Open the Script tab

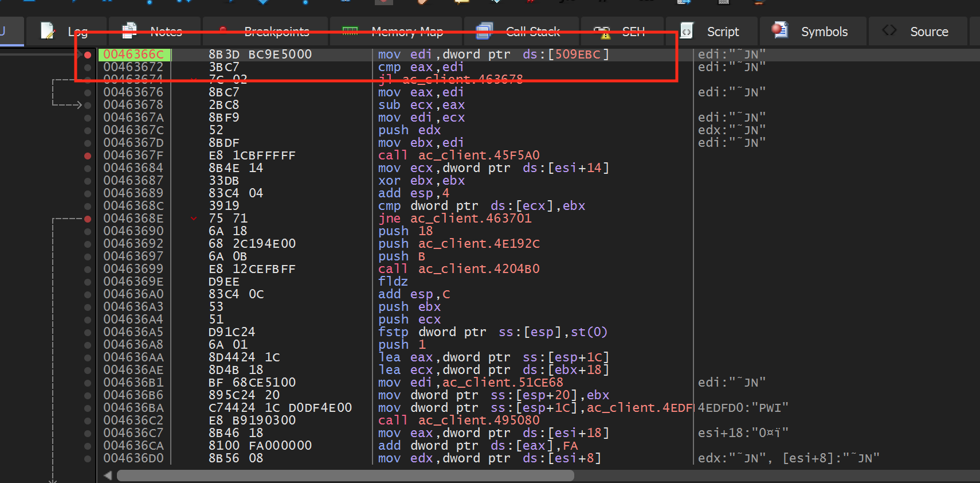click(711, 32)
